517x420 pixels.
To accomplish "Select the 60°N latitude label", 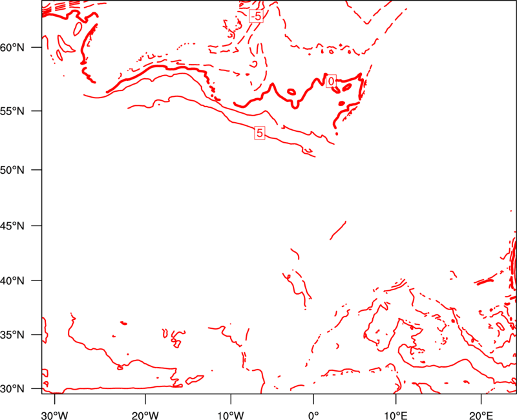I will point(12,47).
